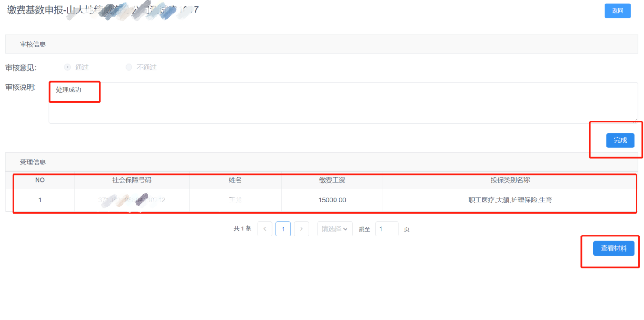The width and height of the screenshot is (644, 320).
Task: Select the 通过 radio option
Action: click(x=68, y=67)
